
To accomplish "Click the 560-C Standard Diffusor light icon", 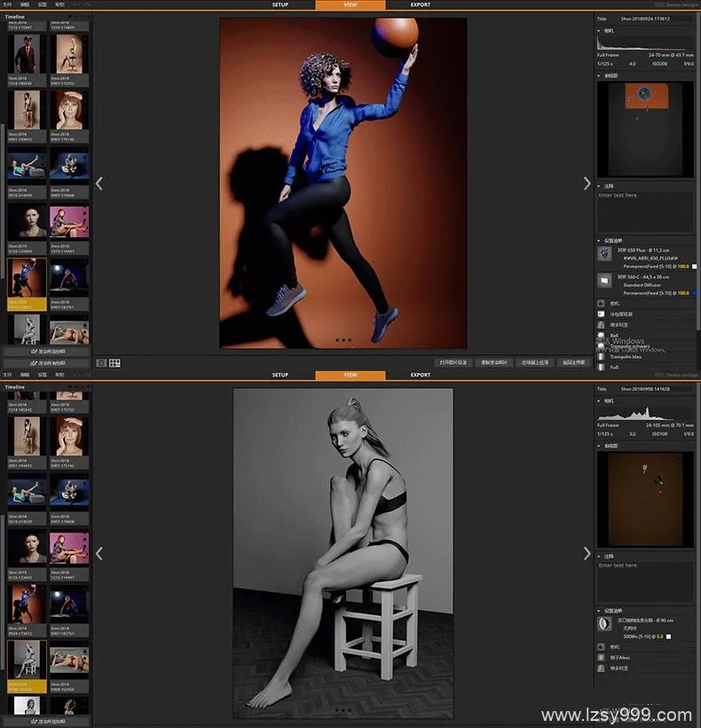I will tap(604, 281).
